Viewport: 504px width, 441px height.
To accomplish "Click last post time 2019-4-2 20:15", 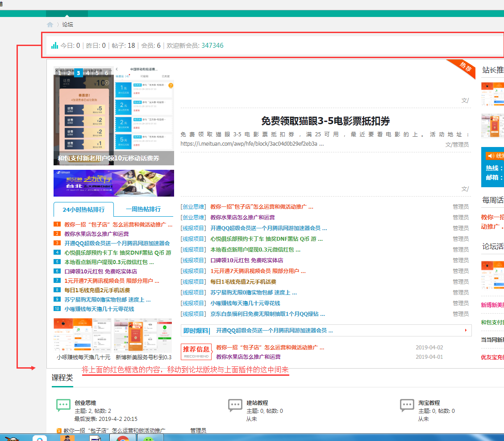I will pos(118,419).
